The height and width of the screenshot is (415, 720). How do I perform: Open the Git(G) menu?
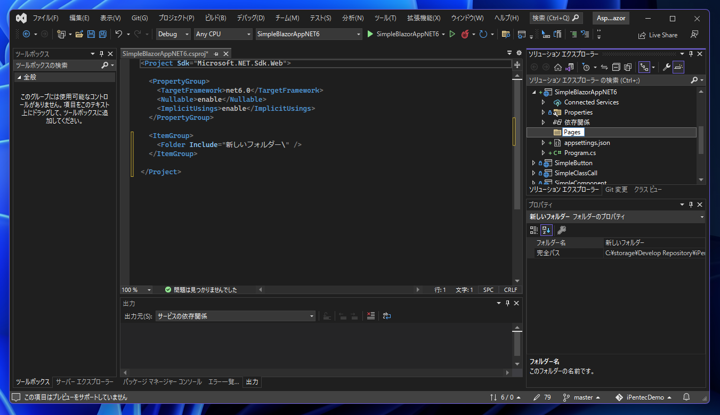(140, 18)
